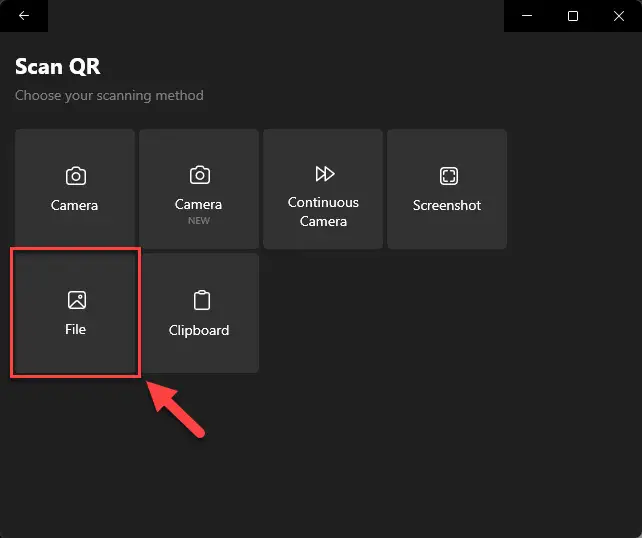The height and width of the screenshot is (538, 642).
Task: Select the Continuous Camera text label
Action: (323, 212)
